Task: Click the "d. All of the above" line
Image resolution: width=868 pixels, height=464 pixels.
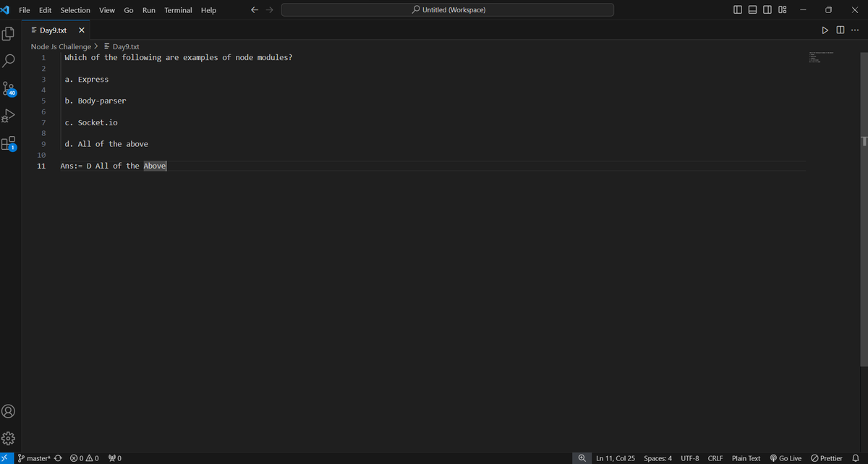Action: click(x=106, y=144)
